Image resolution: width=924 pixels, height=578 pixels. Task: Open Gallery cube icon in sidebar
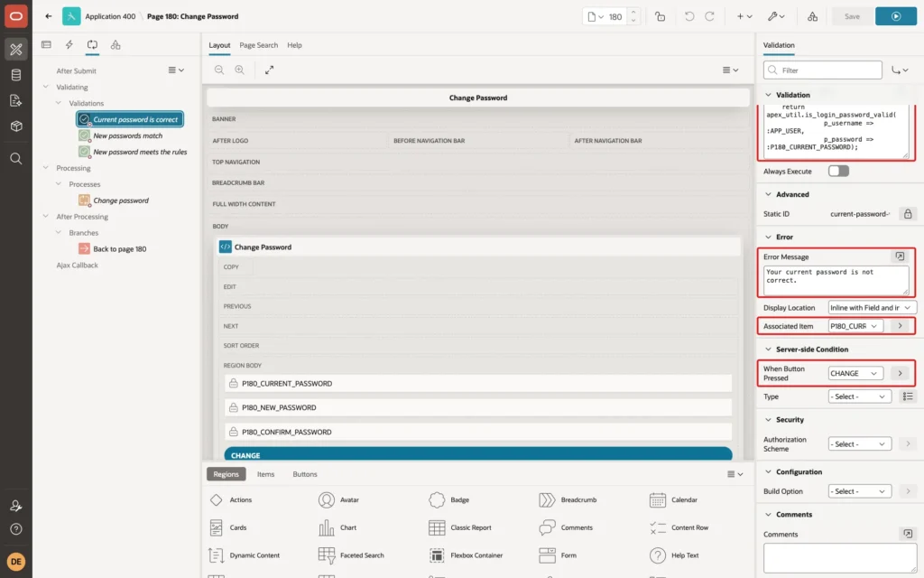(16, 126)
